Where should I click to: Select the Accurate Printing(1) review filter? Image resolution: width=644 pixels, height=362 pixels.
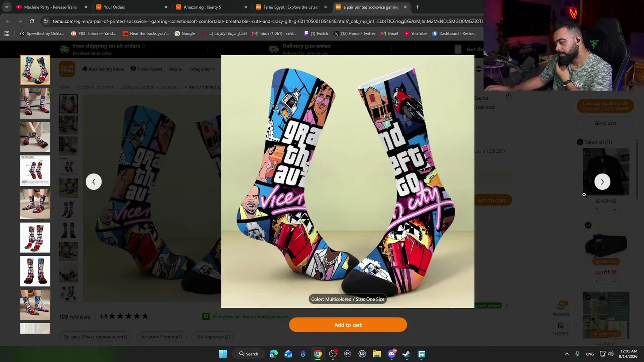[162, 337]
